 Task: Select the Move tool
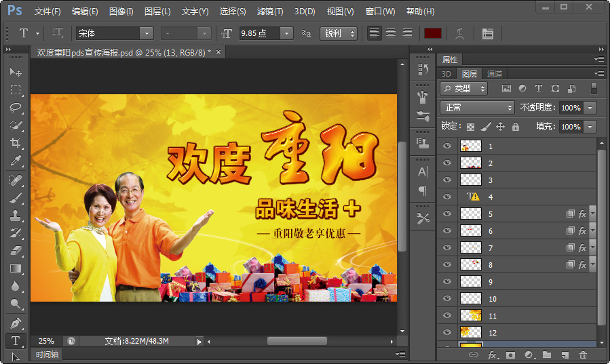point(15,72)
